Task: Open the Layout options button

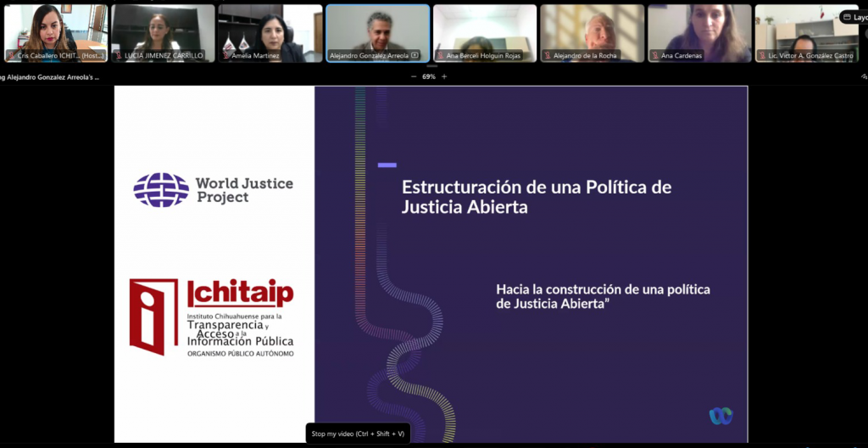Action: click(854, 17)
